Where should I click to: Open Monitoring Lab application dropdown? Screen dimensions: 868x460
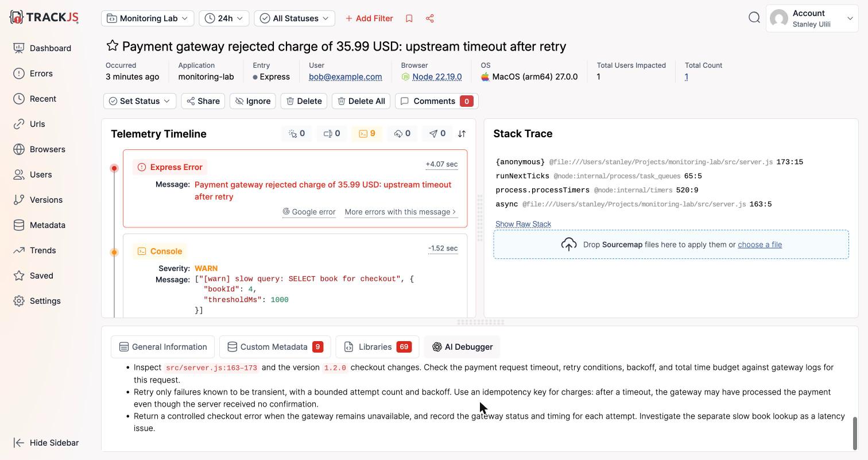click(x=148, y=18)
